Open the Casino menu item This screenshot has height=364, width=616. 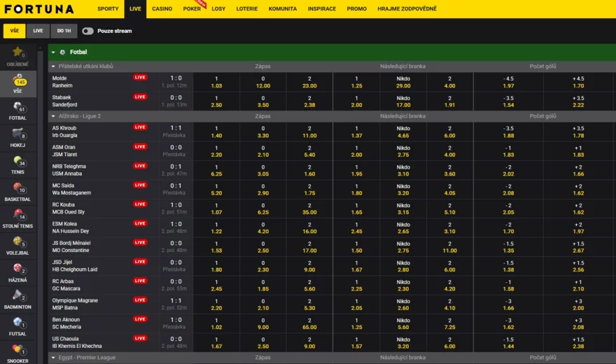click(162, 8)
